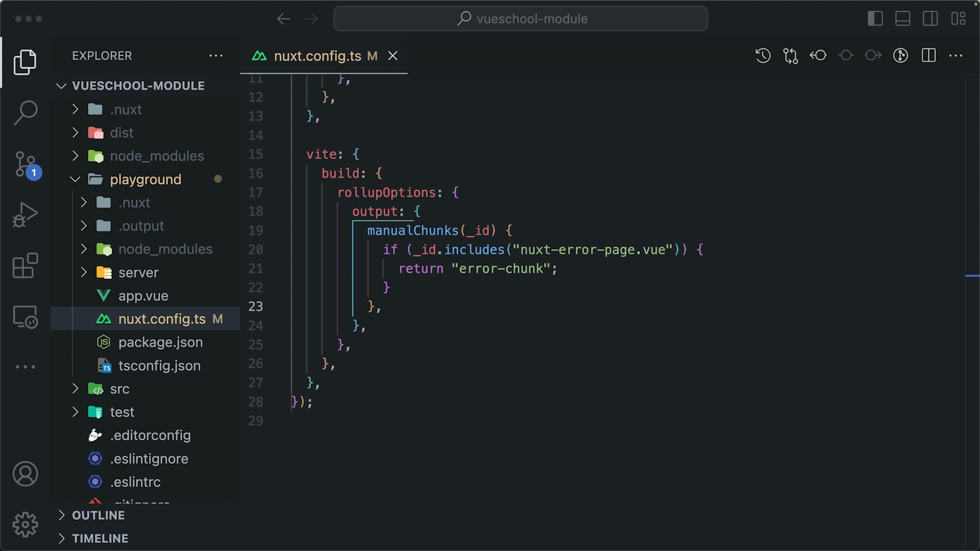The height and width of the screenshot is (551, 980).
Task: Close the nuxt.config.ts tab
Action: (x=393, y=56)
